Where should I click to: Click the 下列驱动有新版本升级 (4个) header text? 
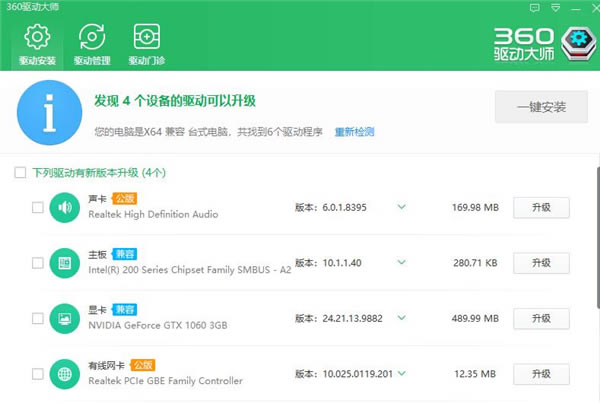99,173
